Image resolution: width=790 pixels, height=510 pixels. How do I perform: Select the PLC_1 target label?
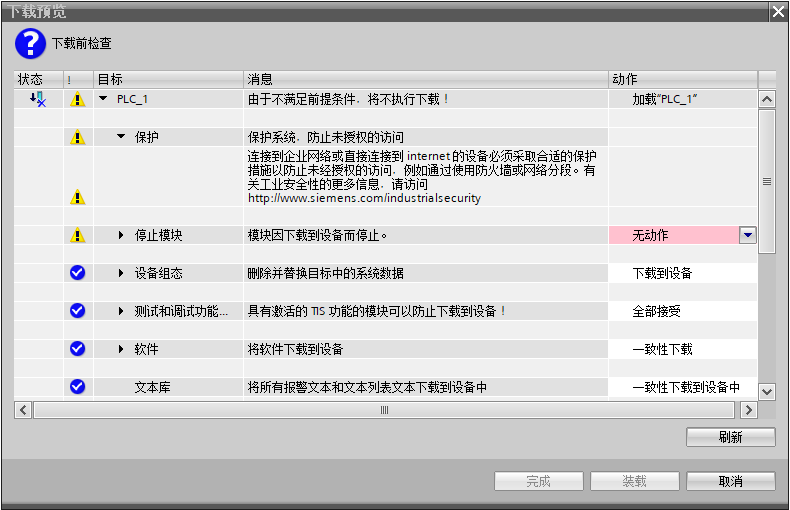tap(132, 99)
